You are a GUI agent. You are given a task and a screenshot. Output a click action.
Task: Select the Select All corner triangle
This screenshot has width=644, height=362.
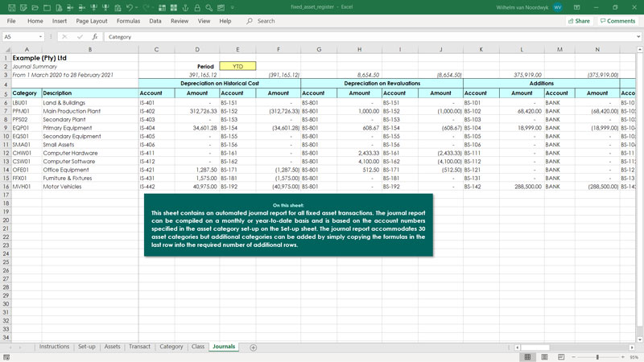pos(6,49)
